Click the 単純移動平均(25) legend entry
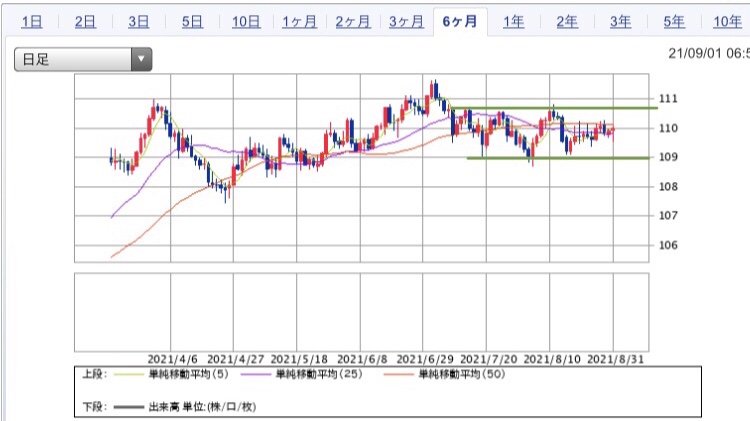 click(x=319, y=374)
